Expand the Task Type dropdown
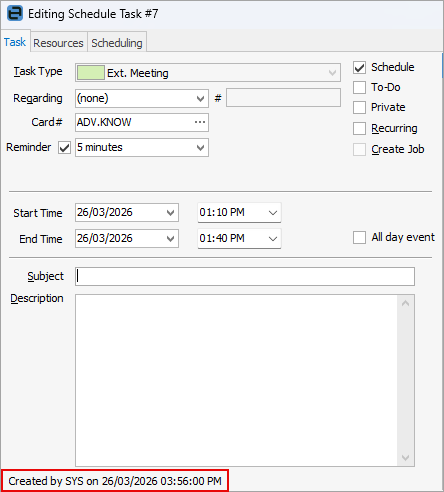 tap(332, 73)
